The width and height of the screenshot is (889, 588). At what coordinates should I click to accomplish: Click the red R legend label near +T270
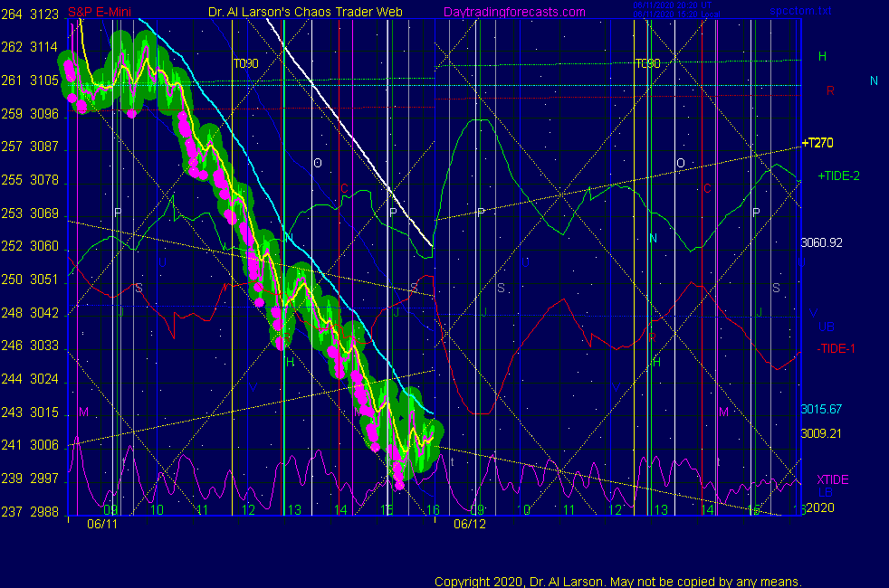830,90
